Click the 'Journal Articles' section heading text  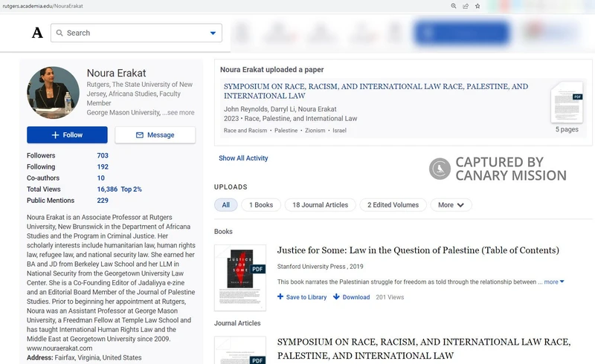tap(237, 323)
